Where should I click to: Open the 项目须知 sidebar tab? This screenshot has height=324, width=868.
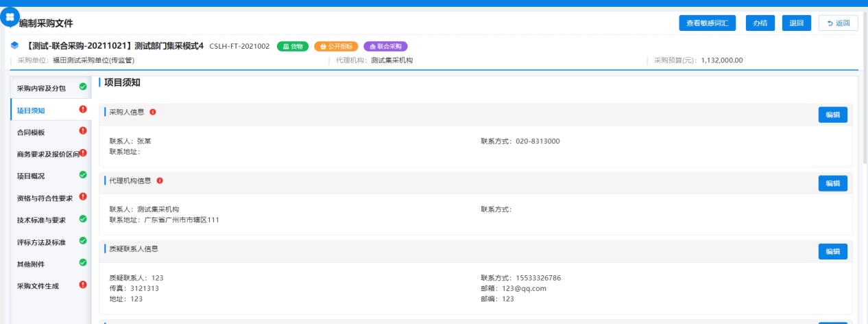tap(31, 110)
